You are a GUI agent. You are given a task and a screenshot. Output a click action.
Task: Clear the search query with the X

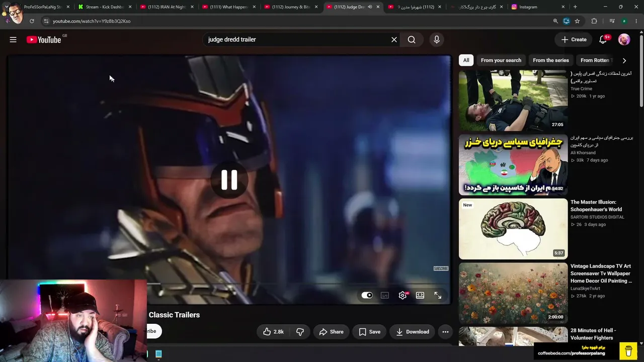(394, 40)
